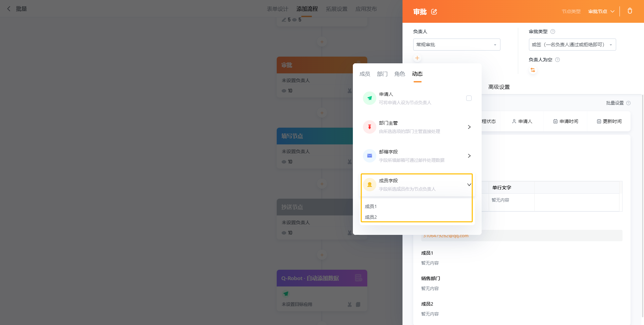
Task: Switch to the 成员 tab
Action: pyautogui.click(x=365, y=74)
